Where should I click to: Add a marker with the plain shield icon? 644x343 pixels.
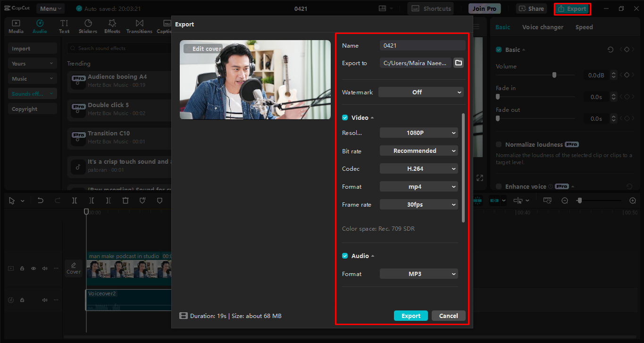click(x=159, y=201)
